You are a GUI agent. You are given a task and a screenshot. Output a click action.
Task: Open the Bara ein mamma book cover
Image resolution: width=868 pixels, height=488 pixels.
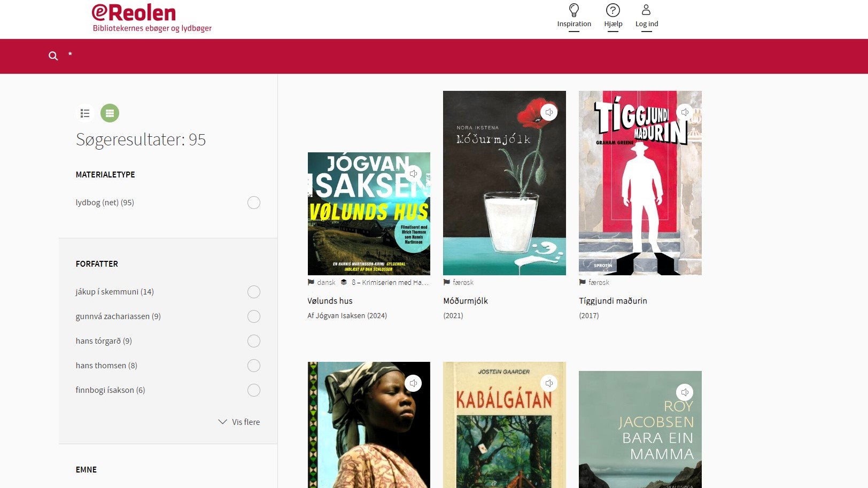click(640, 429)
